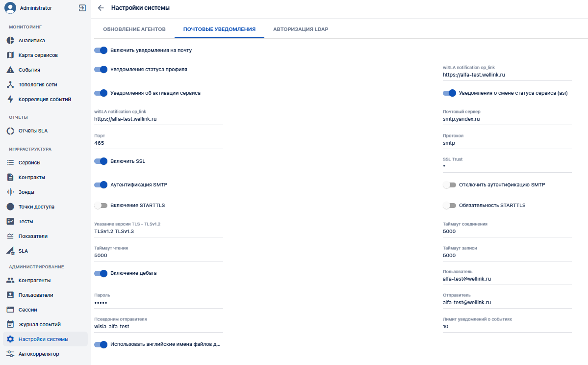Click the Корреляция событий lightning icon
Screen dimensions: 588x365
click(10, 100)
